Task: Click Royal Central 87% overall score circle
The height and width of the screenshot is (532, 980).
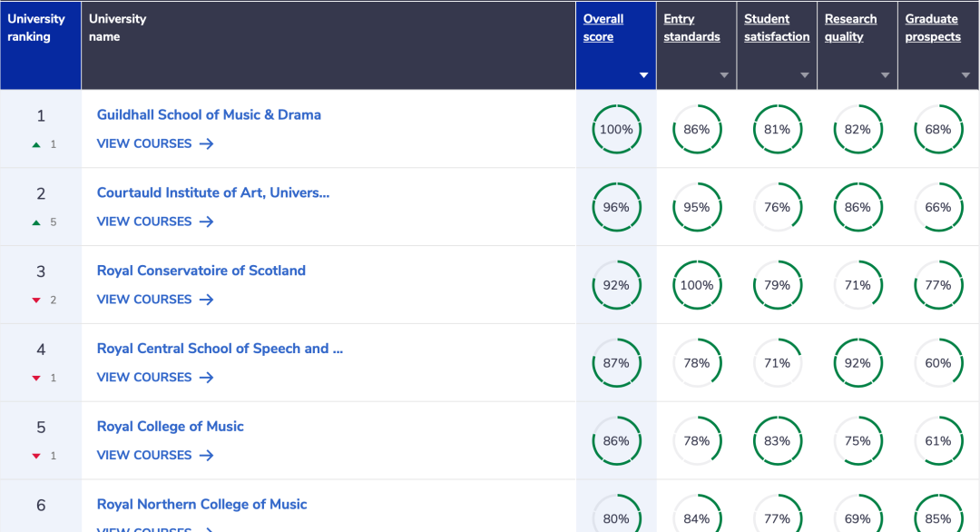Action: point(616,362)
